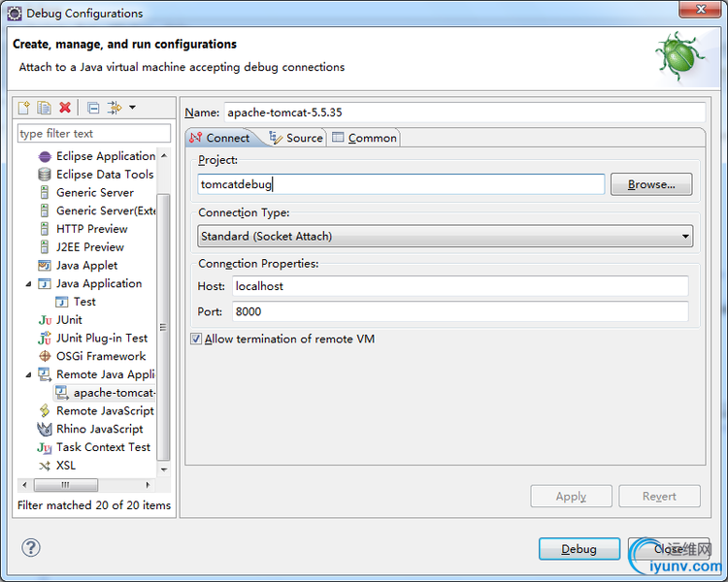This screenshot has width=728, height=582.
Task: Click the Host field localhost
Action: pyautogui.click(x=460, y=286)
